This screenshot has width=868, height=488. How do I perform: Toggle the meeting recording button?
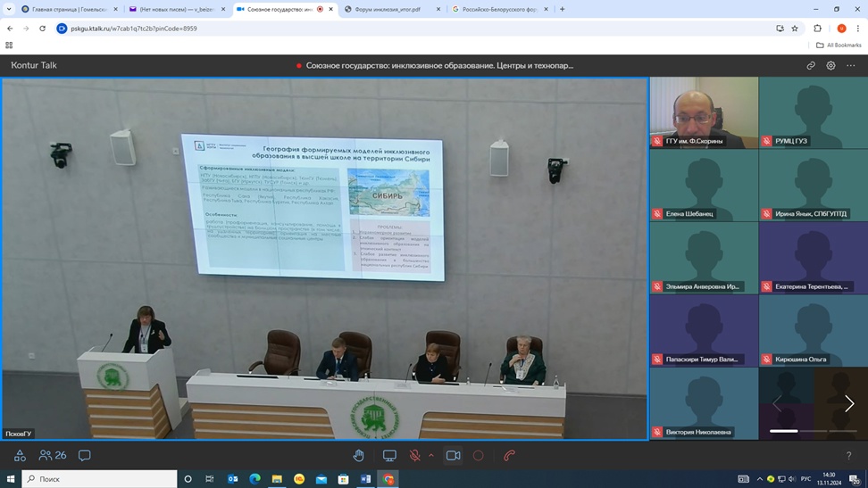479,455
